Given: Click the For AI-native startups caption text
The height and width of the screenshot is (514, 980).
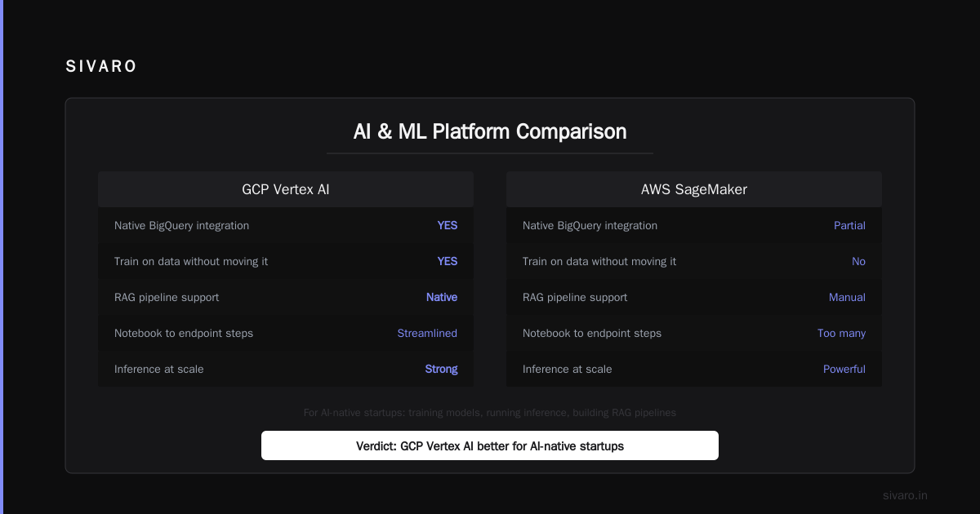Looking at the screenshot, I should coord(490,413).
